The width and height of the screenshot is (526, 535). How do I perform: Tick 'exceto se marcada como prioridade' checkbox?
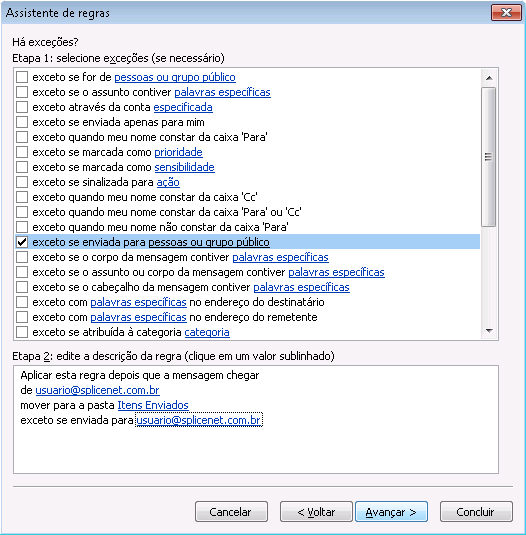pyautogui.click(x=22, y=152)
